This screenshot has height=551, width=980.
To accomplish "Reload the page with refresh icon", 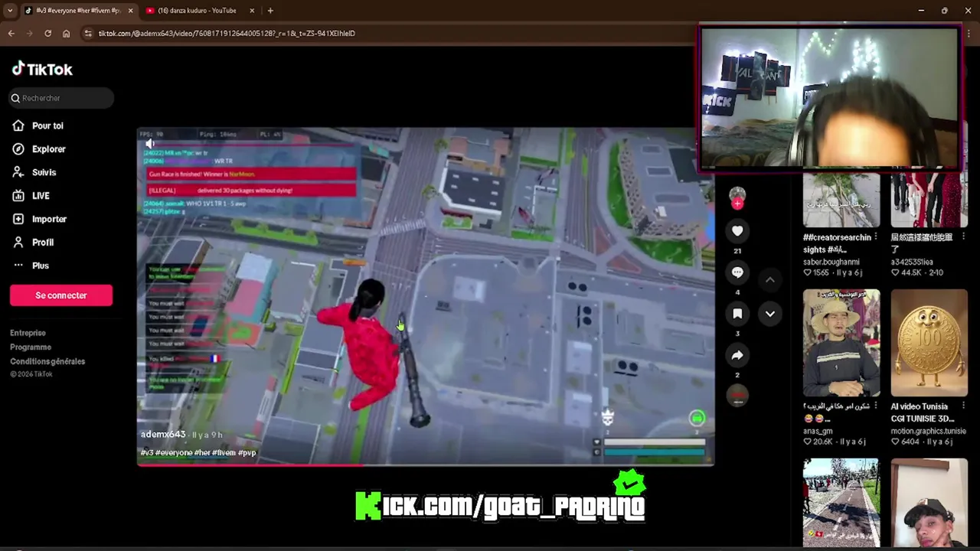I will tap(47, 33).
